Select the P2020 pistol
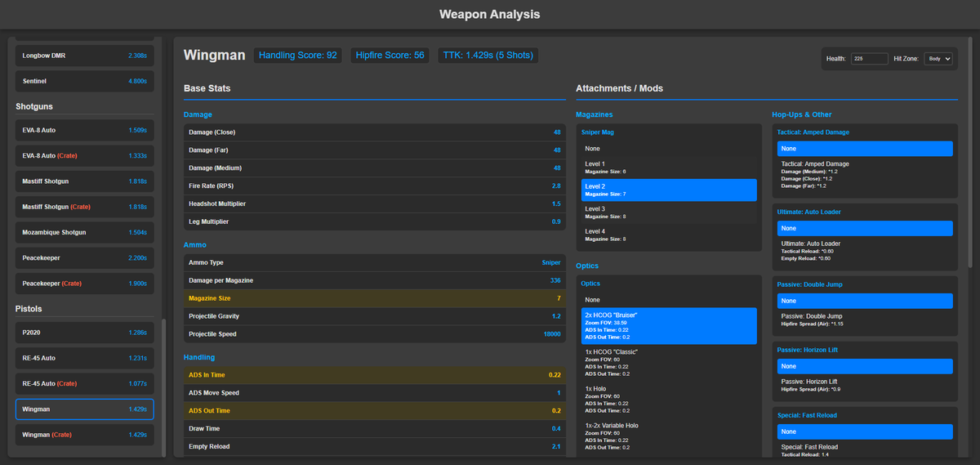Image resolution: width=980 pixels, height=465 pixels. pos(84,333)
